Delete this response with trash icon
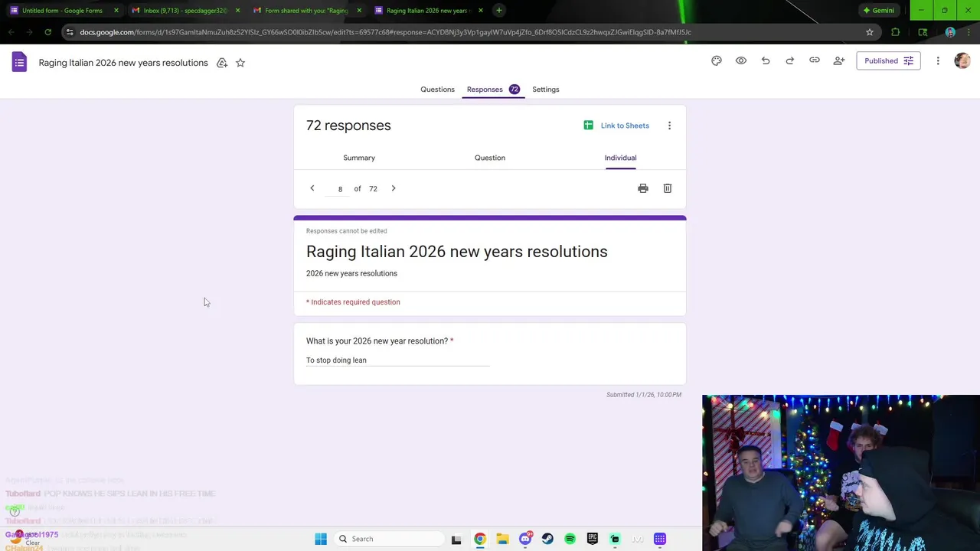This screenshot has width=980, height=551. tap(668, 188)
